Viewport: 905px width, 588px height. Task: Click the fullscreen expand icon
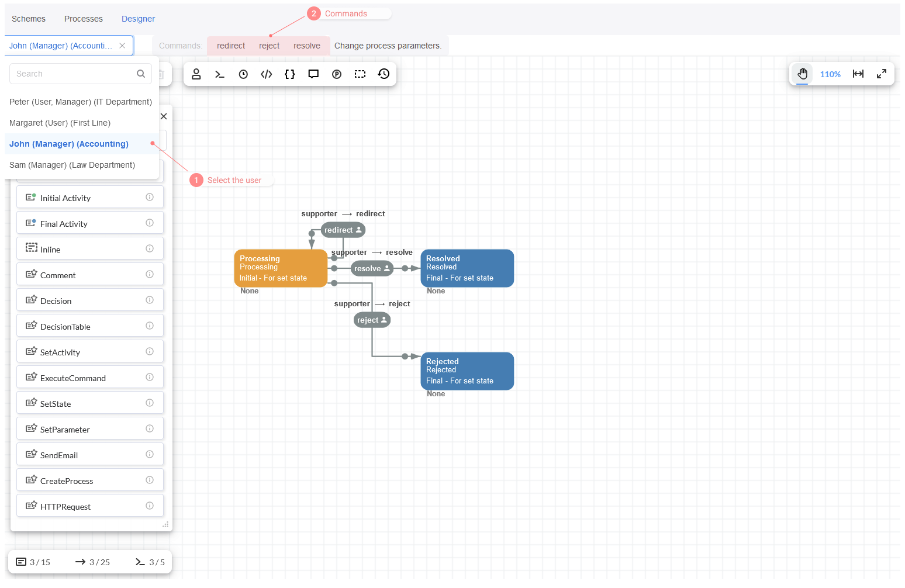(x=882, y=74)
